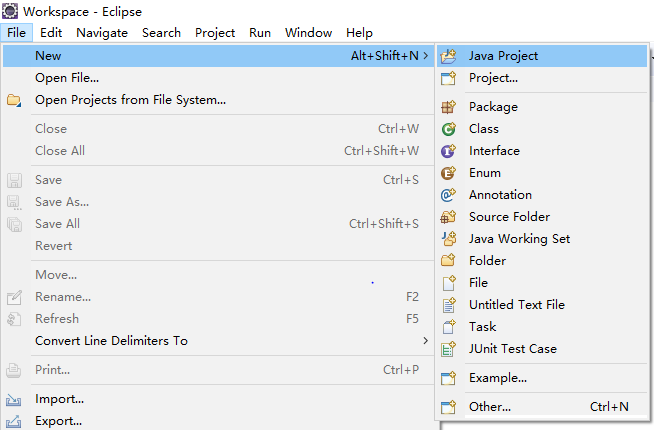Open the Edit menu

point(51,33)
